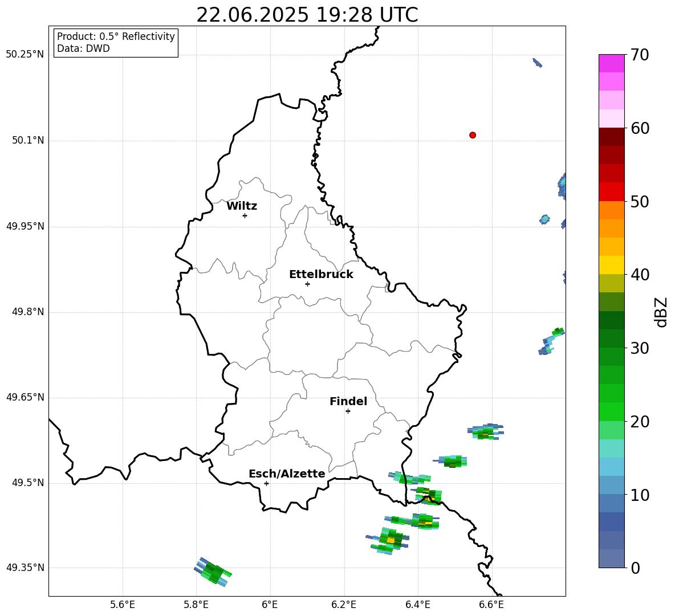Click the 49.95°N latitude label
The image size is (675, 616).
tap(25, 226)
